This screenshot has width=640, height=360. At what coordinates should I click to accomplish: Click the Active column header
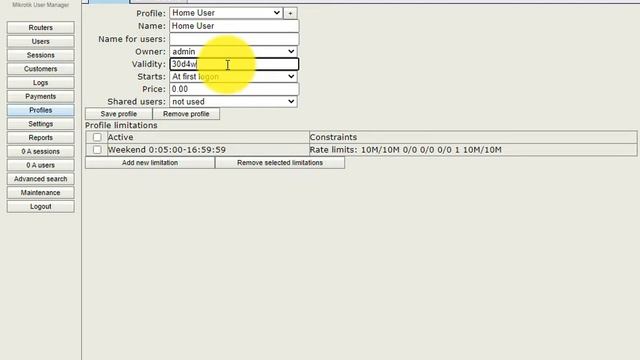click(208, 137)
